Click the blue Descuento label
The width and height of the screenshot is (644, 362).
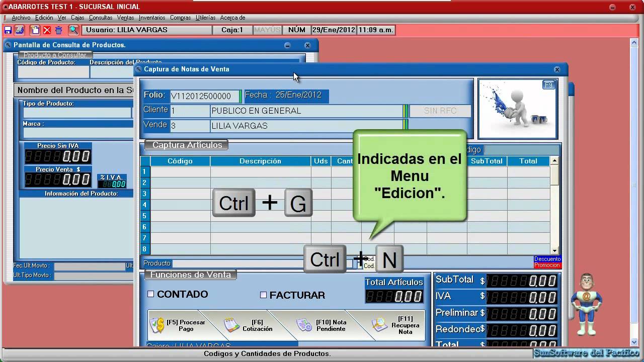[547, 259]
